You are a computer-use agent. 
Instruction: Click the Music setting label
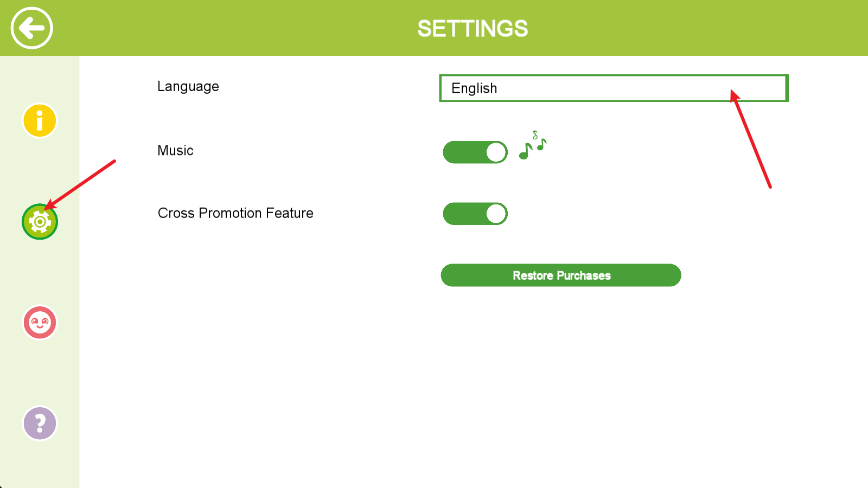pos(175,151)
